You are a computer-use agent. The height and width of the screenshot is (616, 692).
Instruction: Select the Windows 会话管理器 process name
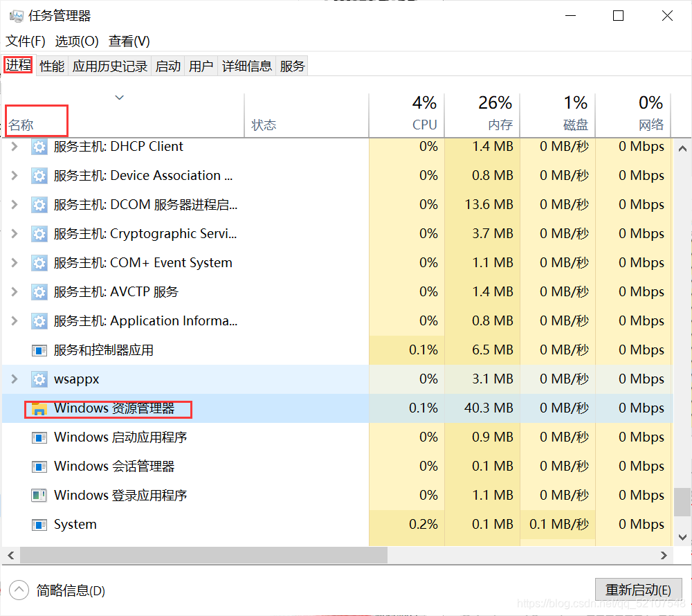click(114, 466)
